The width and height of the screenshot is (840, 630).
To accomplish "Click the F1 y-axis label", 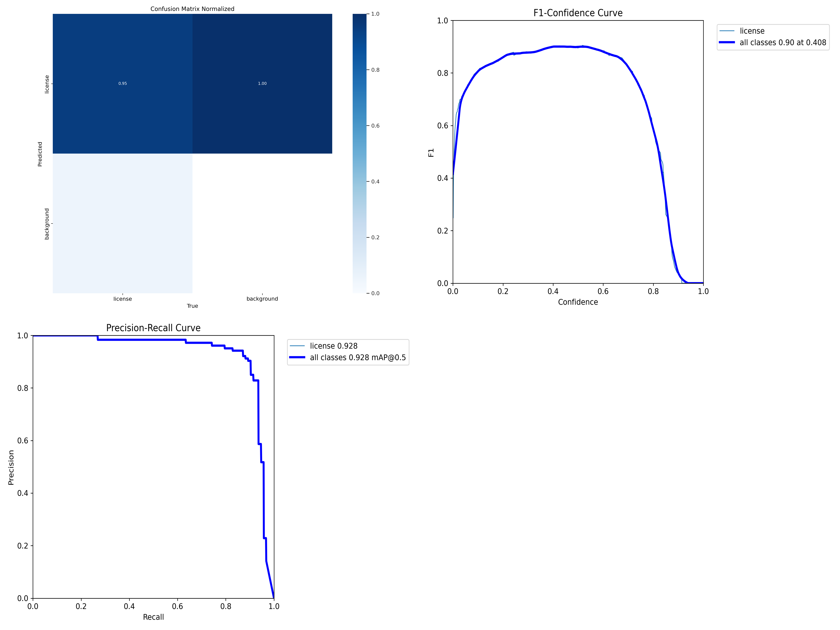I will 431,153.
